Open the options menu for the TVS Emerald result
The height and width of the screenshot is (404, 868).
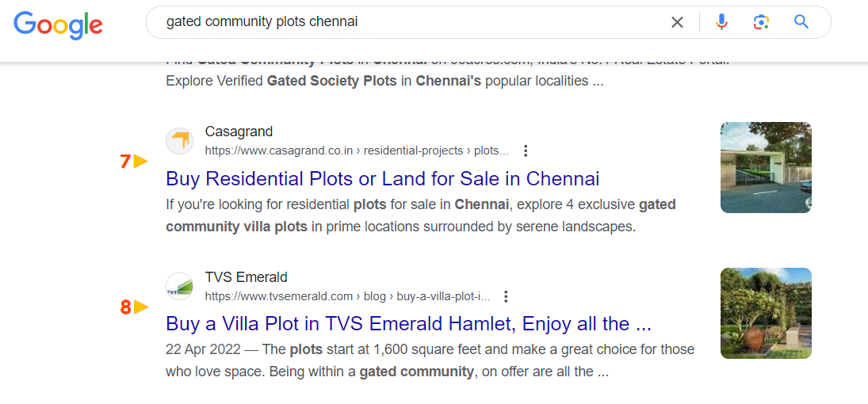click(x=506, y=296)
